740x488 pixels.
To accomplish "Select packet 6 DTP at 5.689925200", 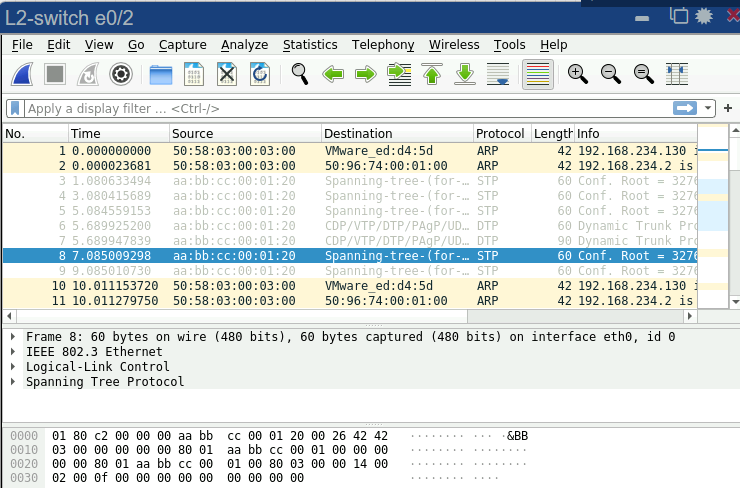I will tap(350, 226).
